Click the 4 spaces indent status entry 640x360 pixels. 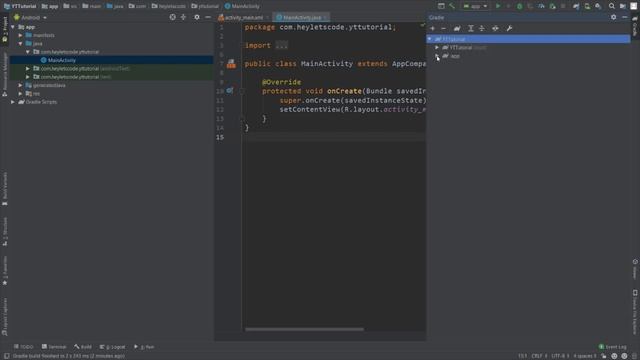click(x=584, y=356)
